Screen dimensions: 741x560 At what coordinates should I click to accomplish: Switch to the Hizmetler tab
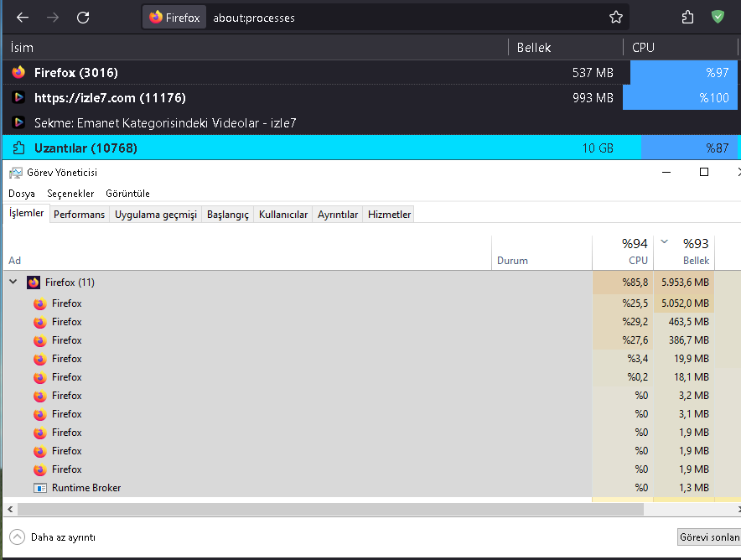[388, 214]
